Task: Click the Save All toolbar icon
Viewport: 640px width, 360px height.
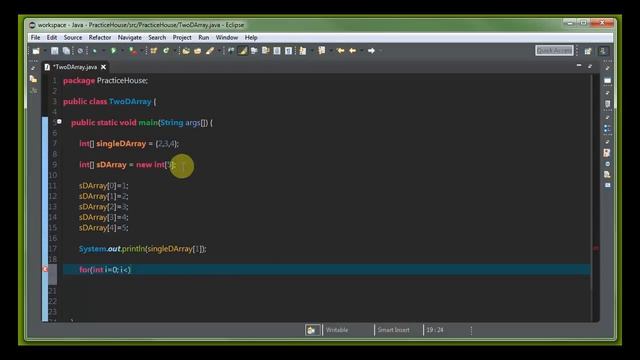Action: [66, 51]
